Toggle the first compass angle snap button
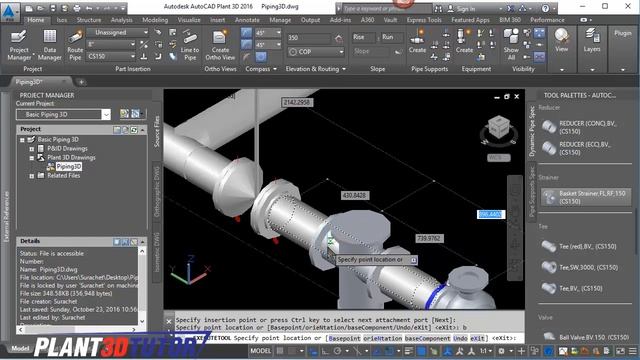640x360 pixels. [x=247, y=33]
